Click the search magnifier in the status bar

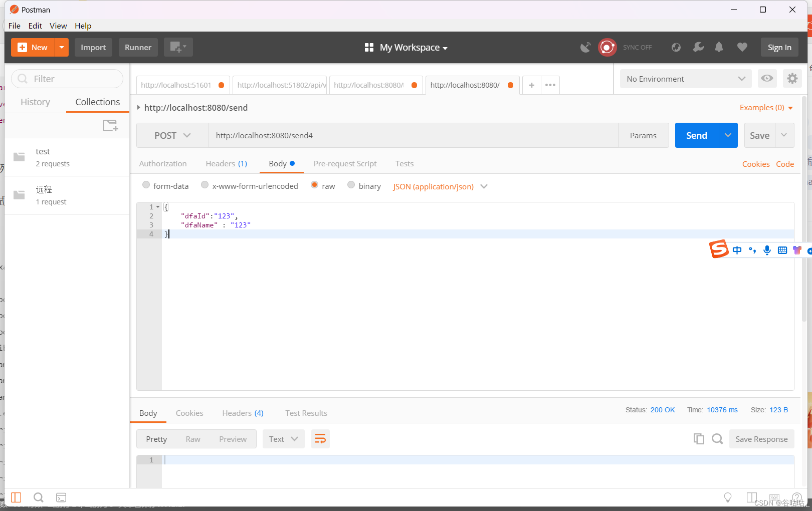pos(39,497)
